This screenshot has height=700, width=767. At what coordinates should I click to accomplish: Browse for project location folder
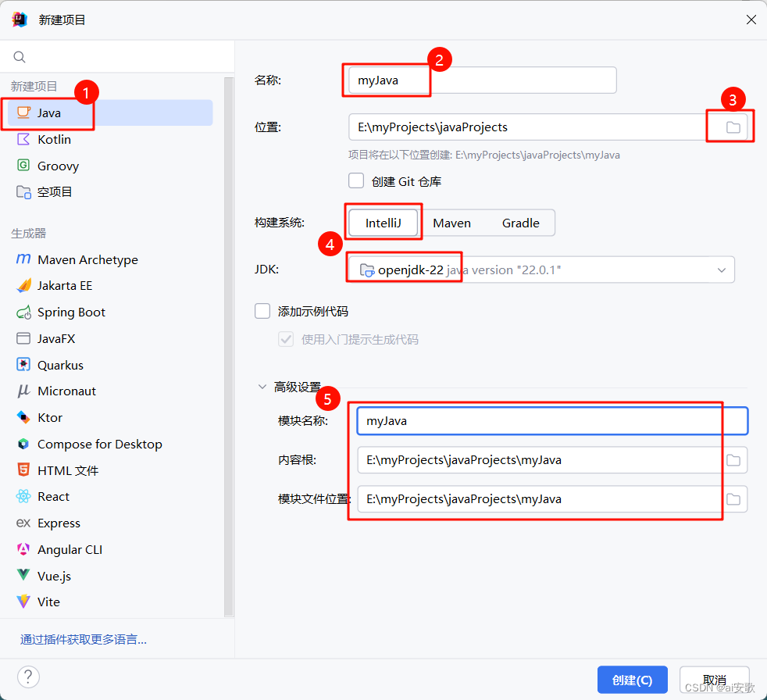(x=733, y=127)
